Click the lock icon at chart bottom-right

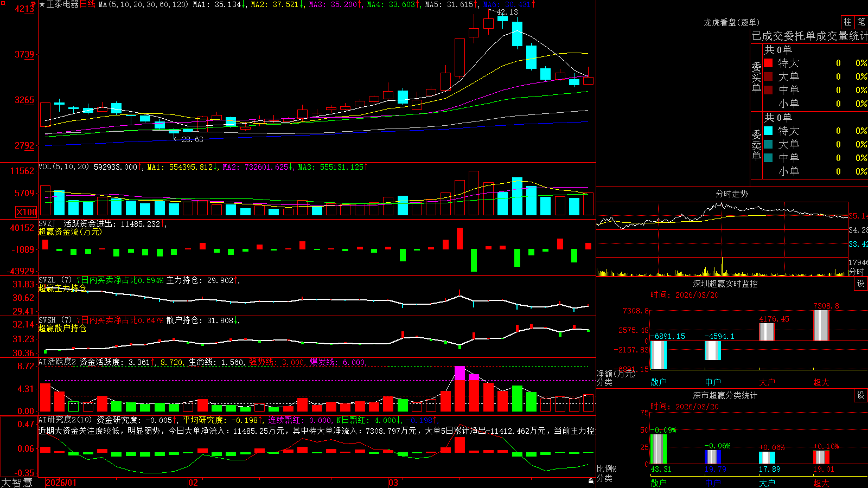[591, 481]
